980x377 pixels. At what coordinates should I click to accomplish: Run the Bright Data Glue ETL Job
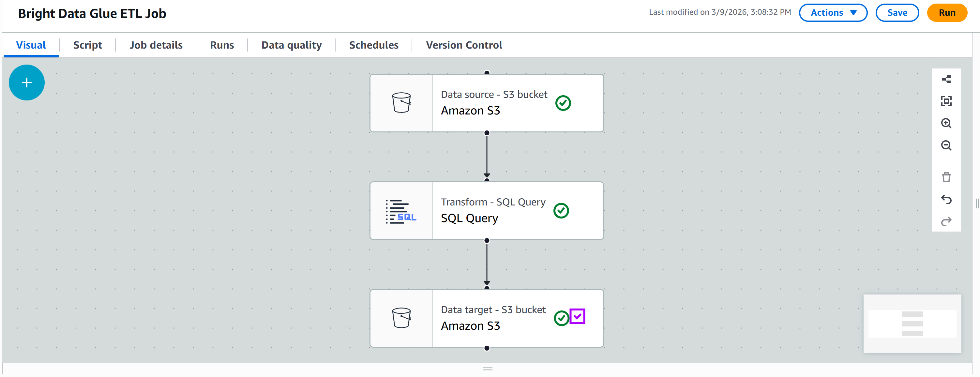click(x=947, y=12)
